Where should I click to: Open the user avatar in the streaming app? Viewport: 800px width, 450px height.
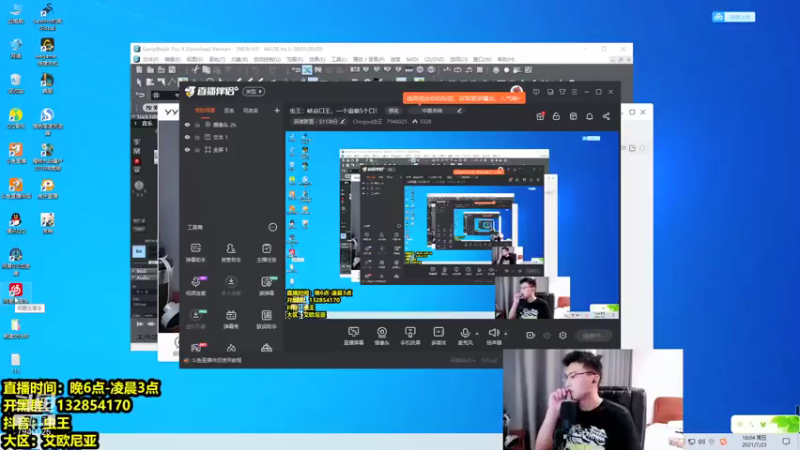pos(516,91)
